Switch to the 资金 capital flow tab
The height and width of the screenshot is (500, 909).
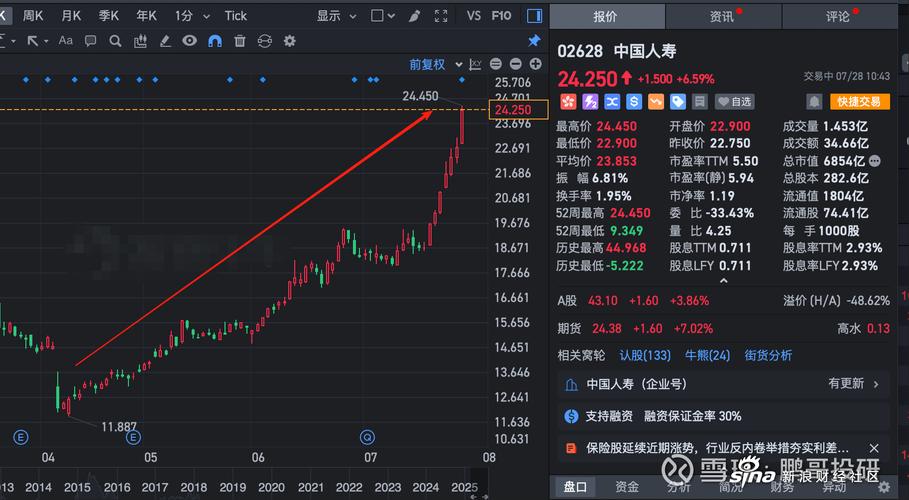pyautogui.click(x=627, y=487)
